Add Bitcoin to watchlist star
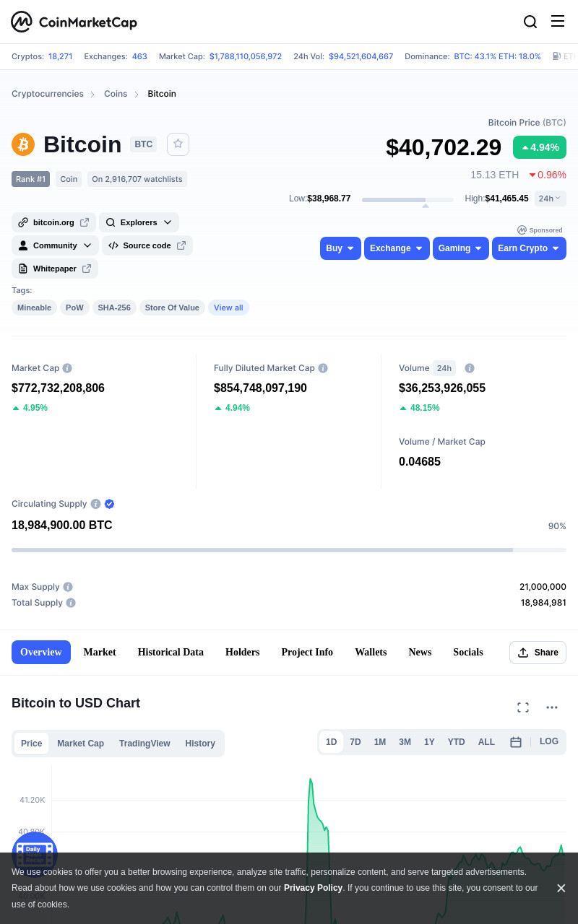Viewport: 578px width, 924px height. click(178, 144)
